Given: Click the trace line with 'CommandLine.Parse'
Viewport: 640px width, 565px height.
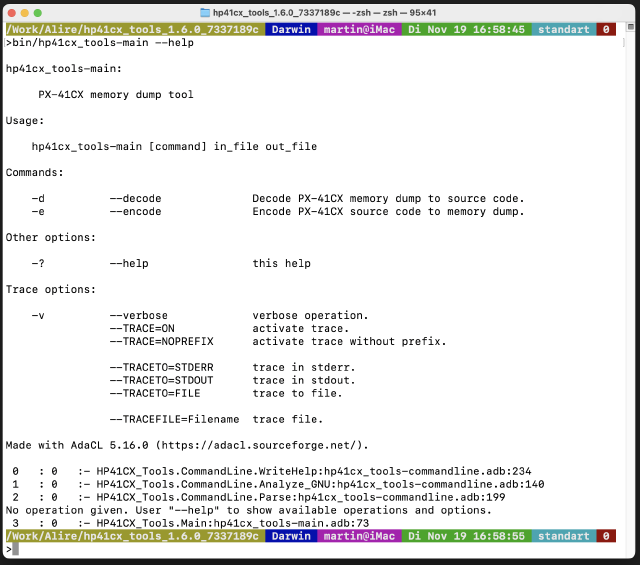Looking at the screenshot, I should coord(258,497).
